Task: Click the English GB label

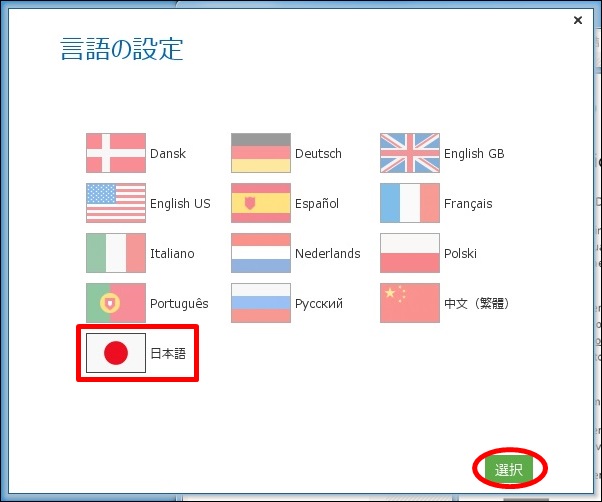Action: (x=474, y=154)
